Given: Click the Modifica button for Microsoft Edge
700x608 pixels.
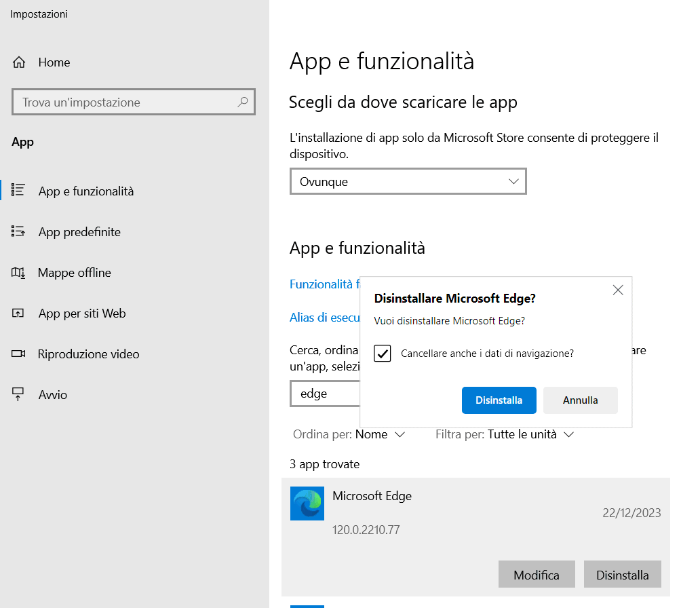Looking at the screenshot, I should coord(537,575).
